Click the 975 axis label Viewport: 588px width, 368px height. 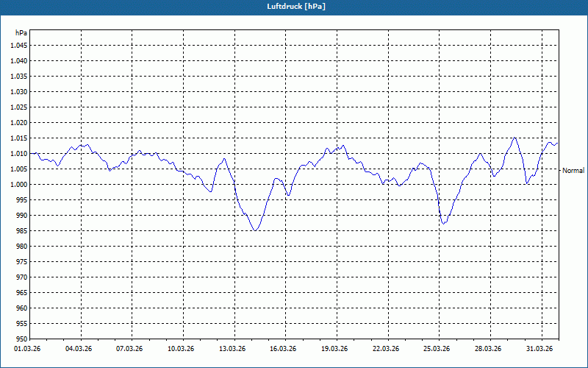[x=22, y=262]
